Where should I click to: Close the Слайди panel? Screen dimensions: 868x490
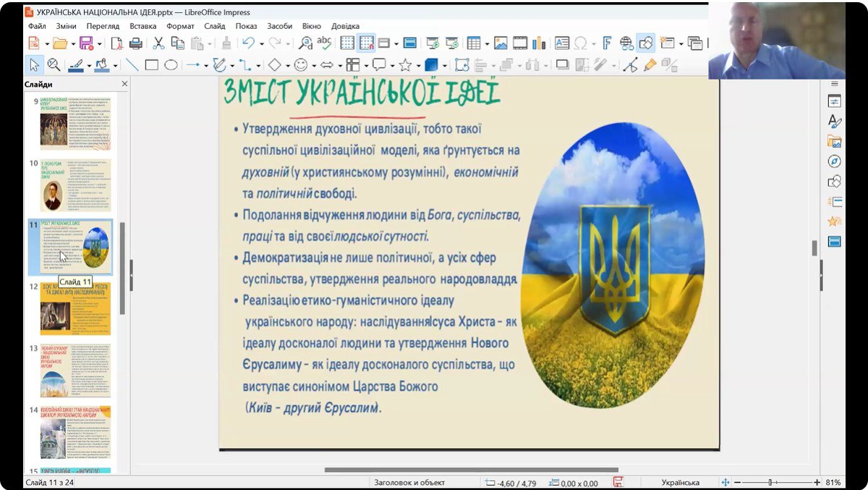124,84
